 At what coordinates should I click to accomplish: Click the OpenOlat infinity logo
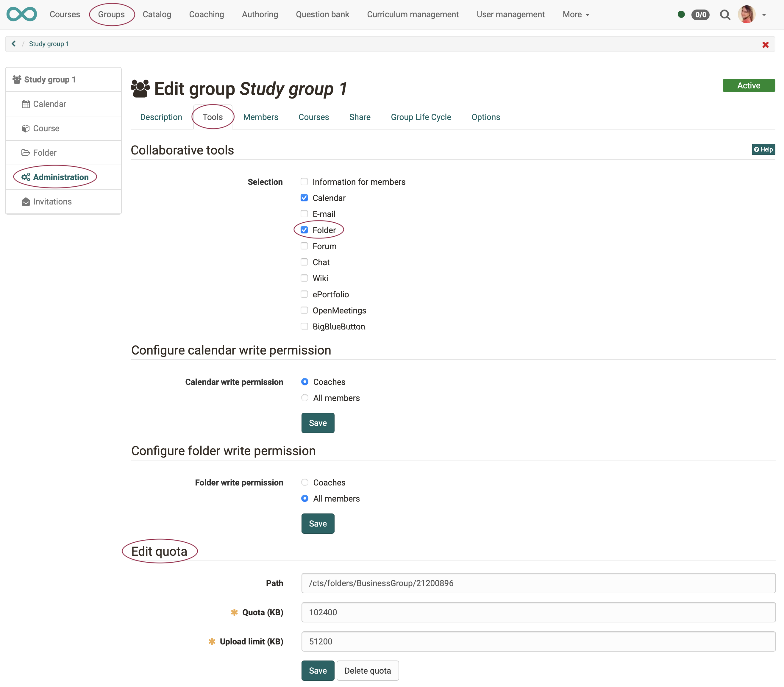pos(22,14)
